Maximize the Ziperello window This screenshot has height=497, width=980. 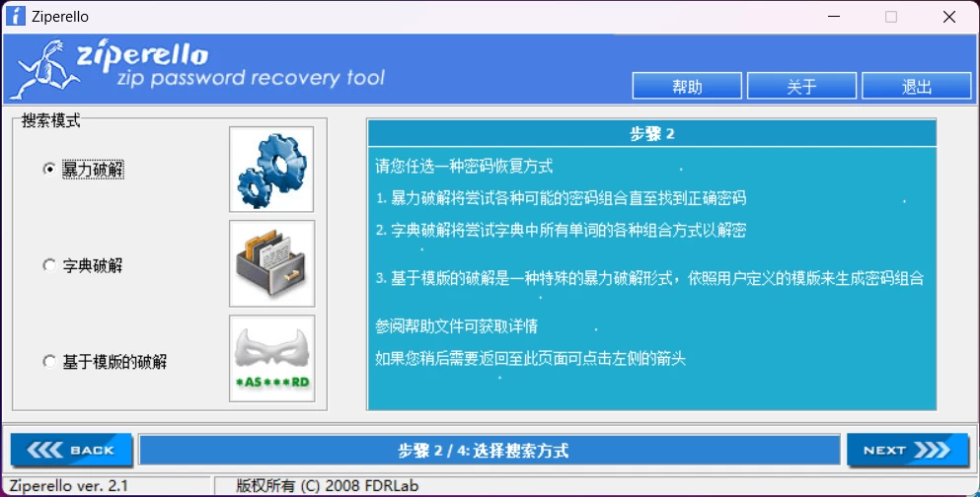(x=891, y=17)
